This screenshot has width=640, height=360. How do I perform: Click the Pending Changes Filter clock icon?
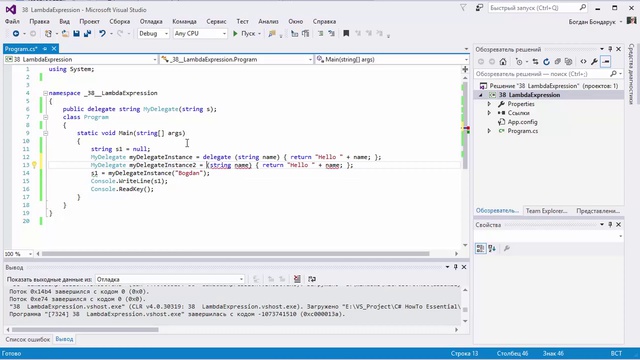519,62
